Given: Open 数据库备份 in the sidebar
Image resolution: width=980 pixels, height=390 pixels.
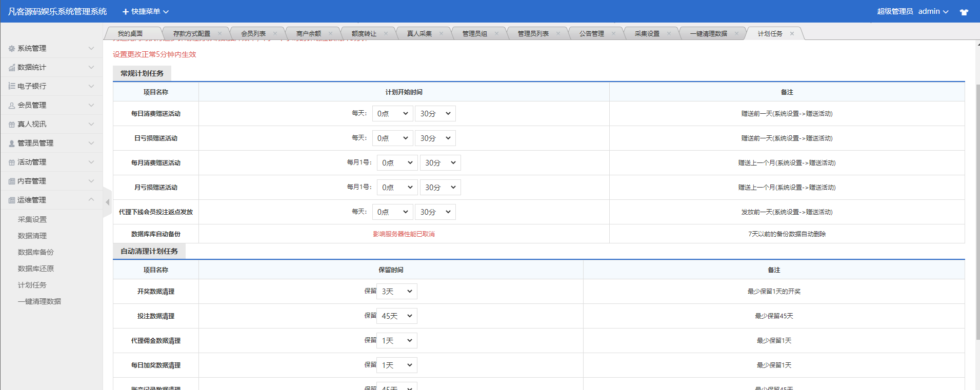Looking at the screenshot, I should click(36, 252).
